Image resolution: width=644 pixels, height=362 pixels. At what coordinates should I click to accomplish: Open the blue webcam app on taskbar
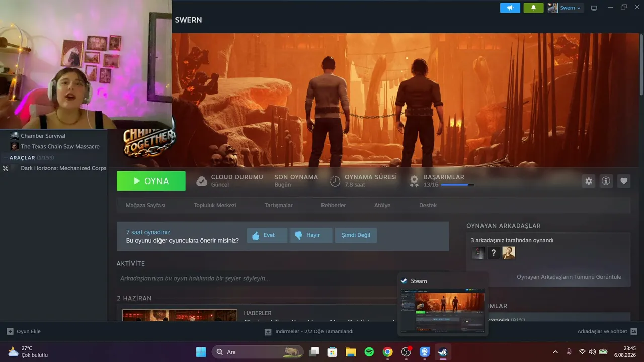click(425, 352)
